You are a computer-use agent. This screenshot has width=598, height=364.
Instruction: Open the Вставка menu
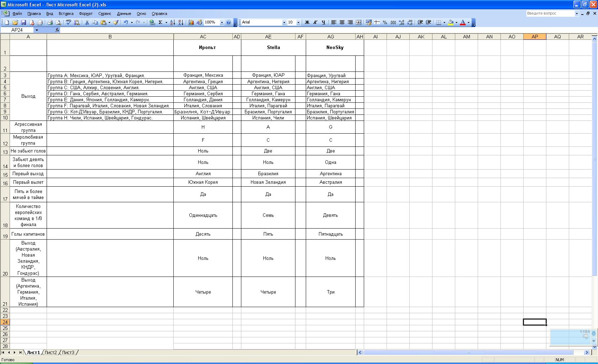pos(66,14)
